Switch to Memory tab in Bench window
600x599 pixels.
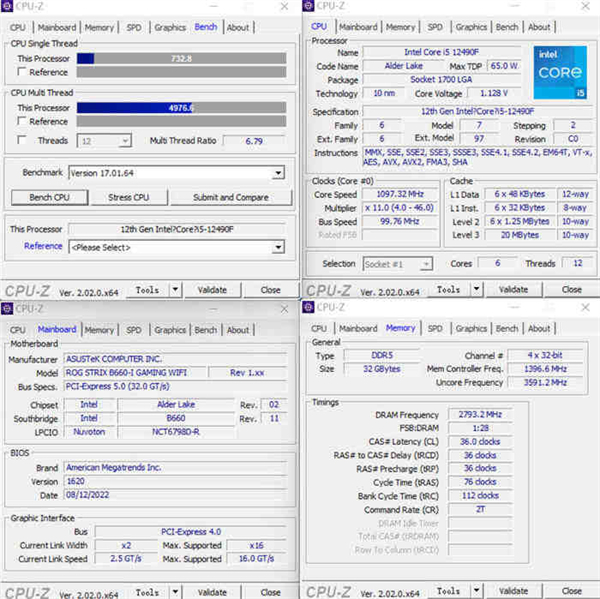pyautogui.click(x=99, y=28)
